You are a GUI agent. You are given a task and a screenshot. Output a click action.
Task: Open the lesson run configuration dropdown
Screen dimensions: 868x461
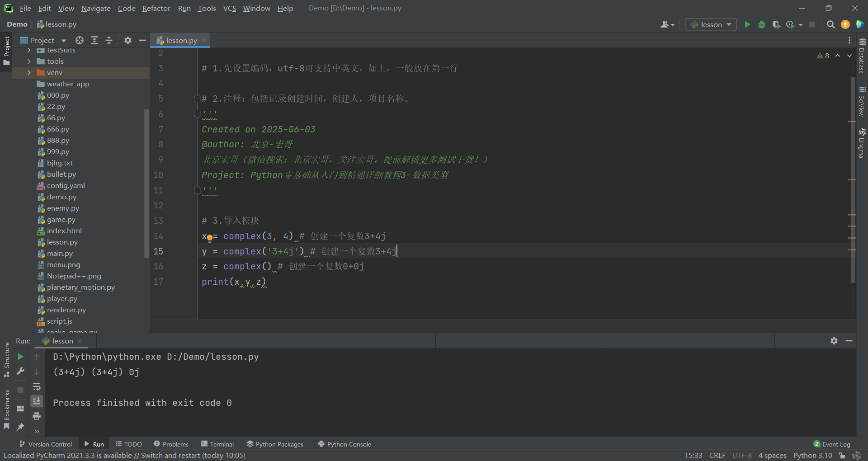[711, 24]
